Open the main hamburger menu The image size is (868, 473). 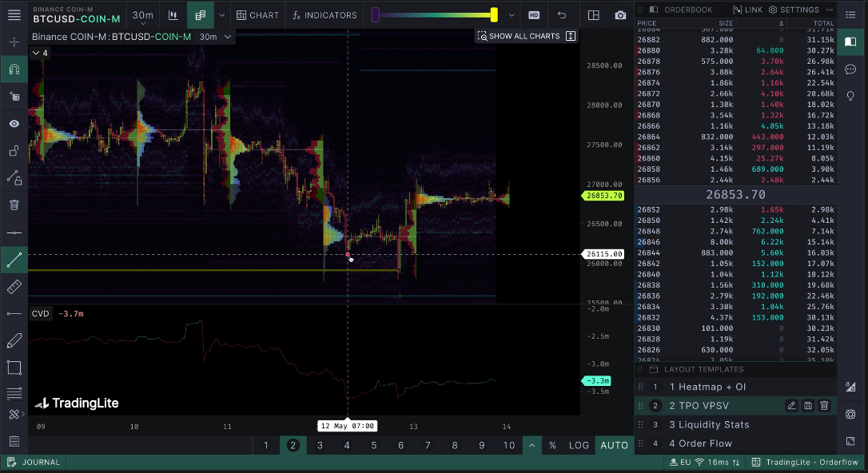14,15
